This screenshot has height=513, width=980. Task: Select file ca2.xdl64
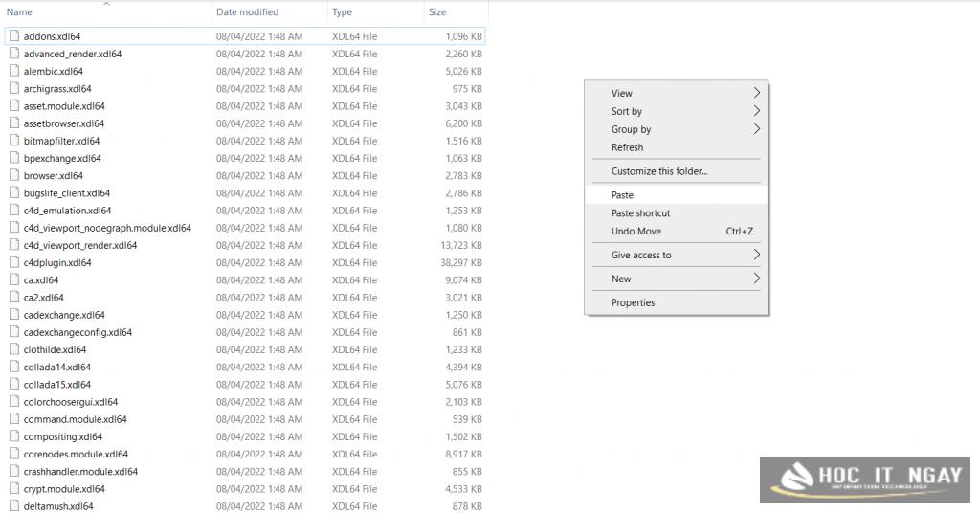coord(44,298)
